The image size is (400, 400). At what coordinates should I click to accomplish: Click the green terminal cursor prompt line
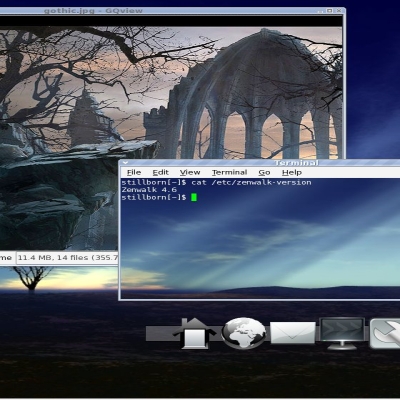(159, 197)
